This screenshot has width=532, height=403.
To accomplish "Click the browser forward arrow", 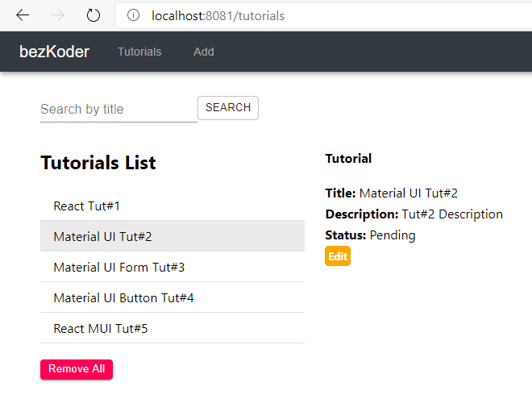I will coord(58,15).
